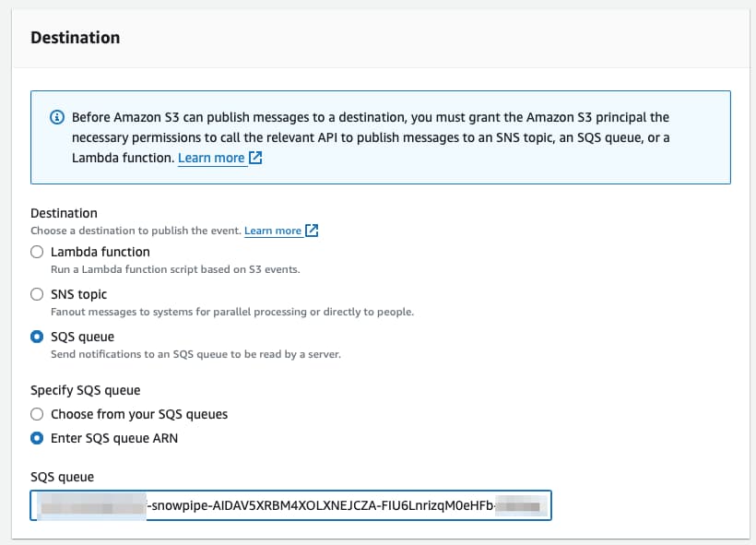The image size is (756, 545).
Task: Open Learn more link in the permissions notice
Action: coord(211,158)
